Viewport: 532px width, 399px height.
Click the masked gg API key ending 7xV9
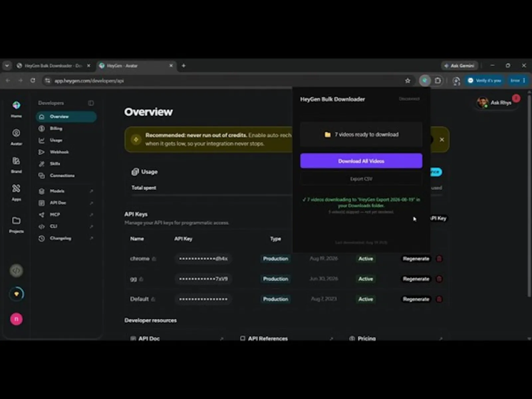click(x=203, y=279)
